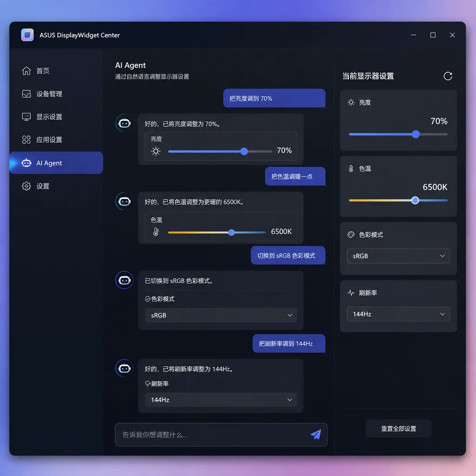Image resolution: width=476 pixels, height=476 pixels.
Task: Select 应用设置 in the sidebar
Action: tap(56, 139)
